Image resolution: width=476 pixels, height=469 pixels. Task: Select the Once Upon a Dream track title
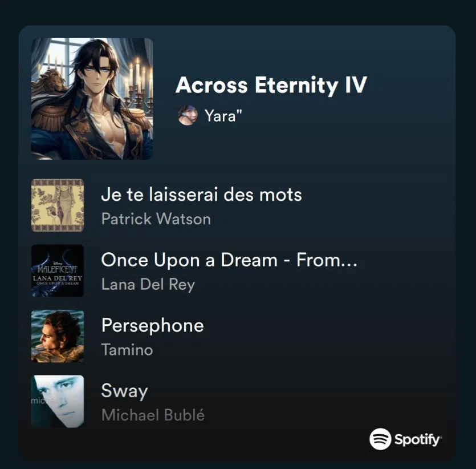click(x=229, y=260)
